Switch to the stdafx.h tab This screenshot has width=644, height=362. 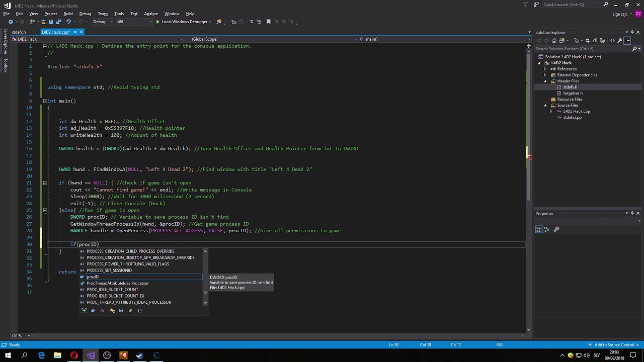coord(19,32)
